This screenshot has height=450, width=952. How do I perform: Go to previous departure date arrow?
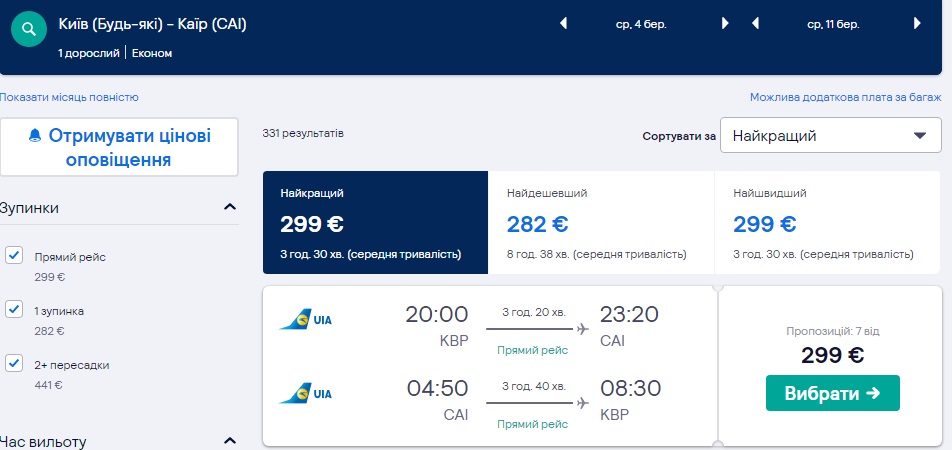[x=563, y=24]
